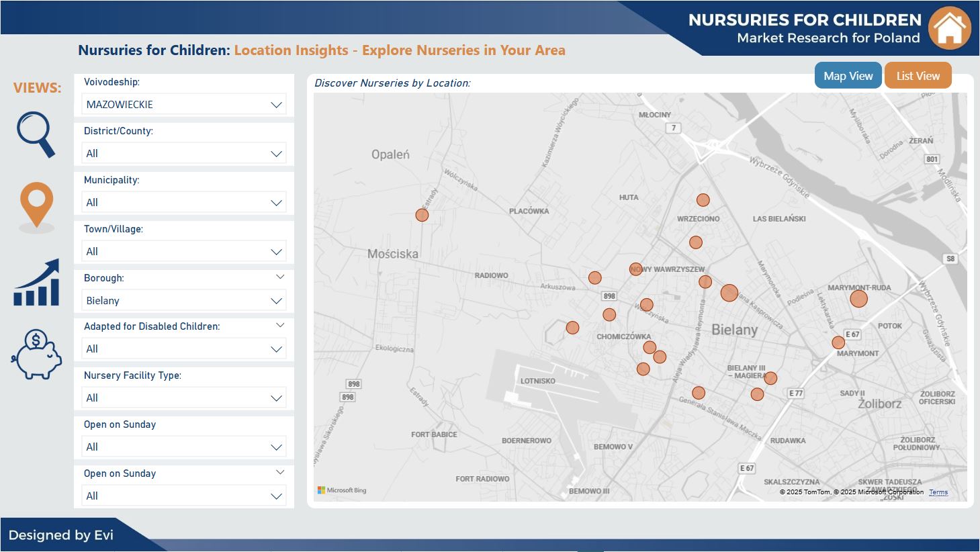Open the Adapted for Disabled Children dropdown
Screen dimensions: 980x552
pyautogui.click(x=184, y=349)
